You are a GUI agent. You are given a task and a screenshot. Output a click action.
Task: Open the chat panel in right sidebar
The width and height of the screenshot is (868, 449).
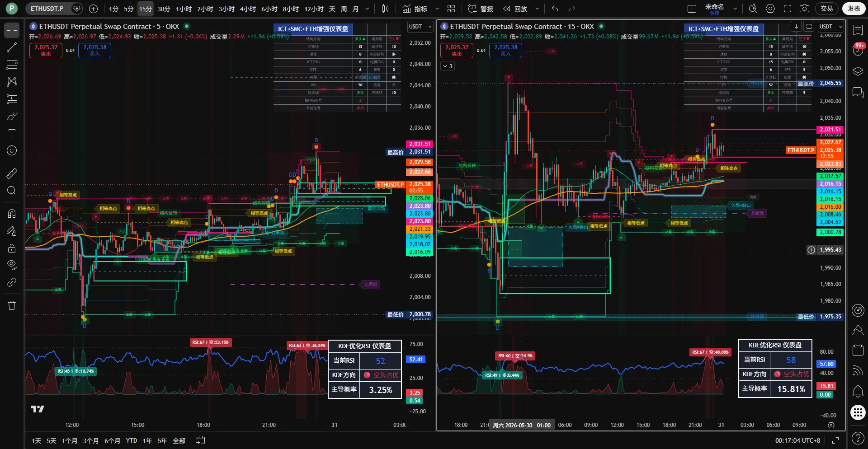[858, 93]
